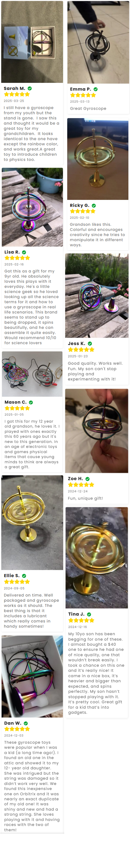Click reviewer name Dan W.
Viewport: 130px width, 868px height.
[13, 723]
